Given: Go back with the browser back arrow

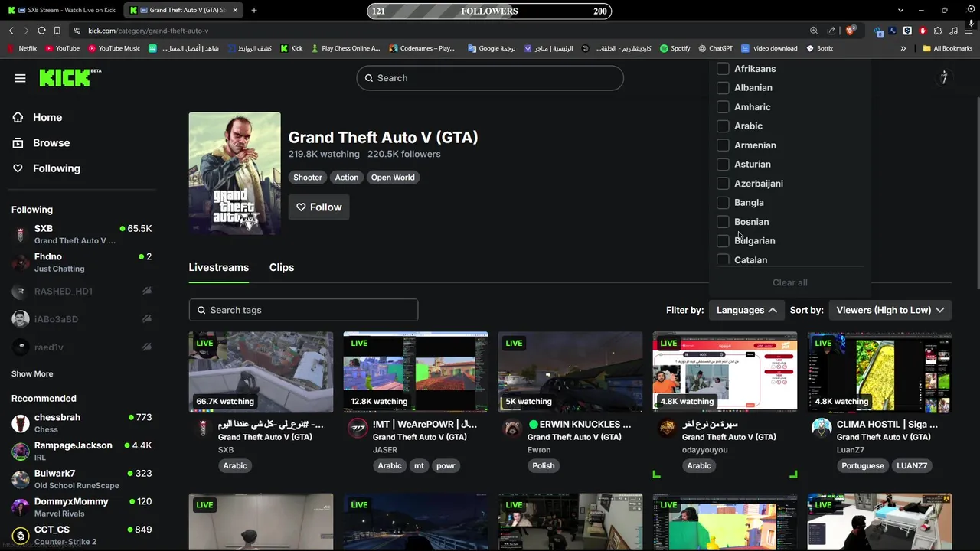Looking at the screenshot, I should pyautogui.click(x=11, y=31).
